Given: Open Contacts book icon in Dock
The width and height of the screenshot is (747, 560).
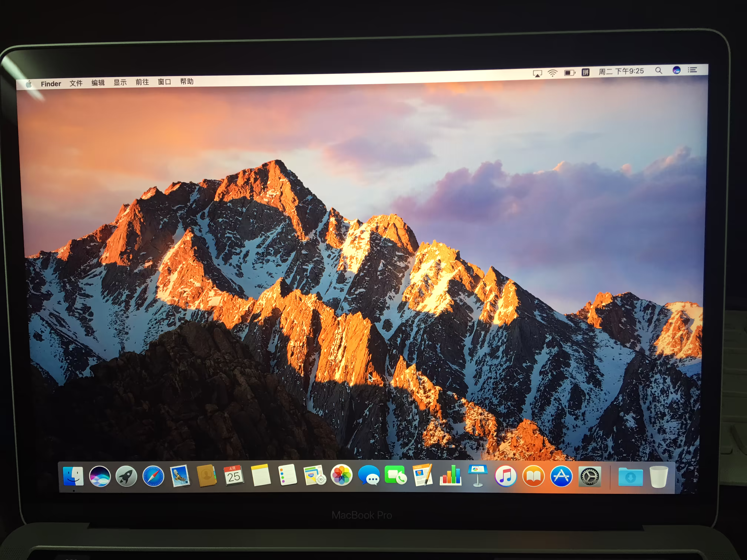Looking at the screenshot, I should (206, 476).
